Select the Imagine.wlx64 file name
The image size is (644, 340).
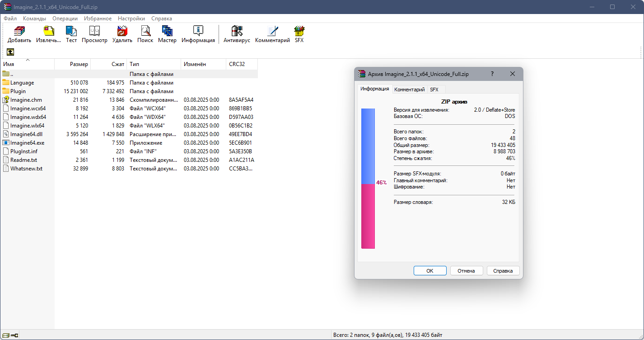27,125
